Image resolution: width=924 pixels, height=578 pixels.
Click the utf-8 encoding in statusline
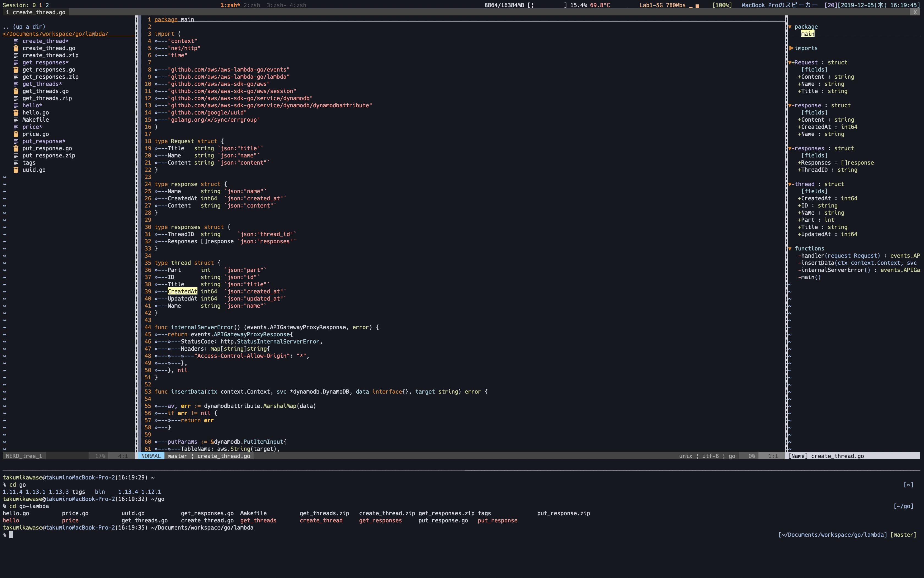[710, 456]
